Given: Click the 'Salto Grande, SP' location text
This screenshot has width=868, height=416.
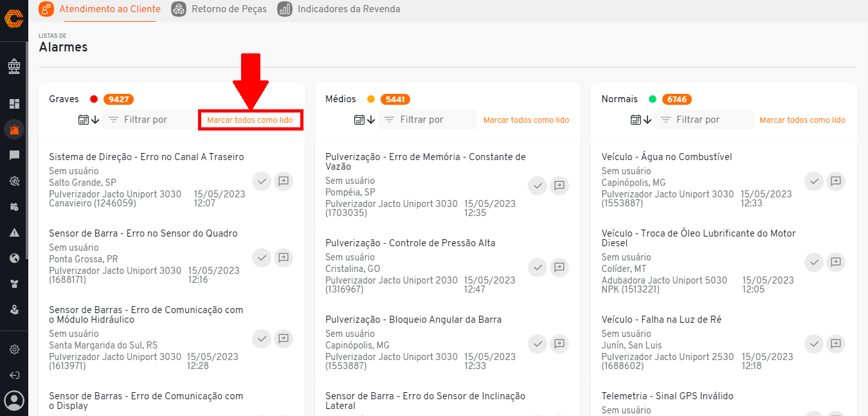Looking at the screenshot, I should tap(82, 183).
